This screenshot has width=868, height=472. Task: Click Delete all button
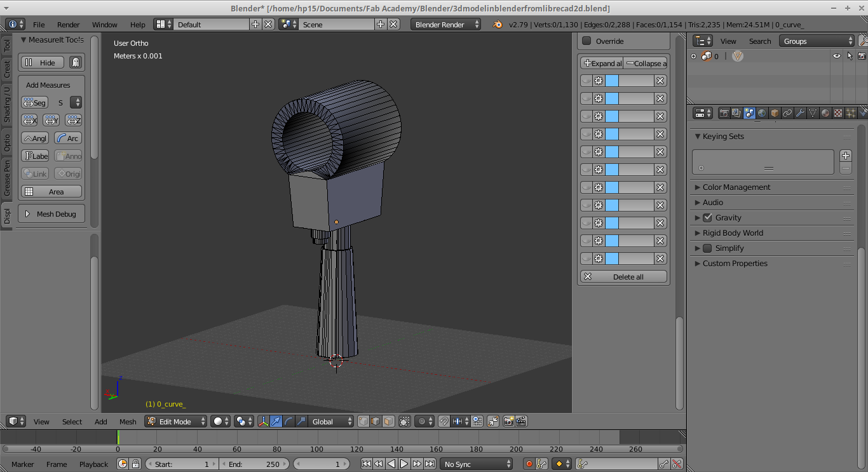pos(624,276)
